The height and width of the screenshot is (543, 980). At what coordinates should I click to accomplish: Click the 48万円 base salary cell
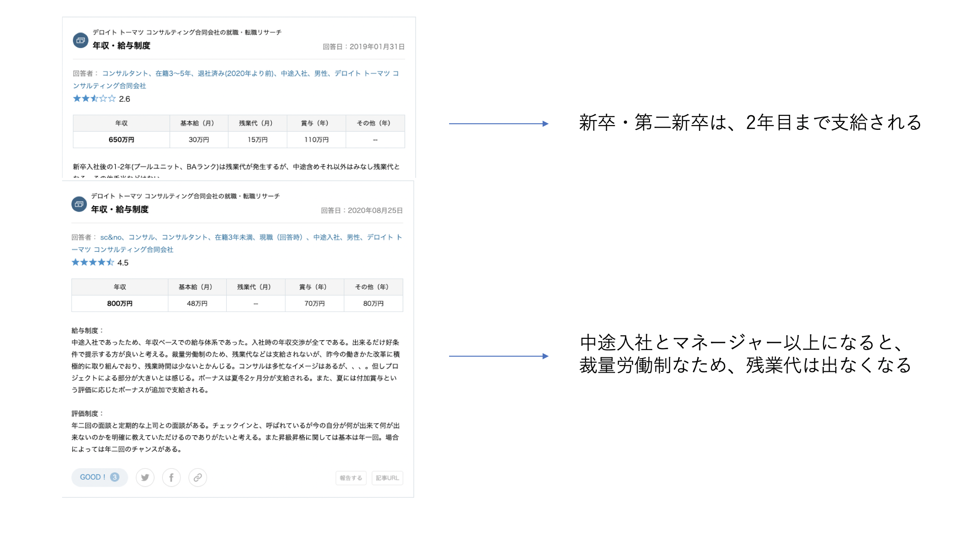[197, 303]
